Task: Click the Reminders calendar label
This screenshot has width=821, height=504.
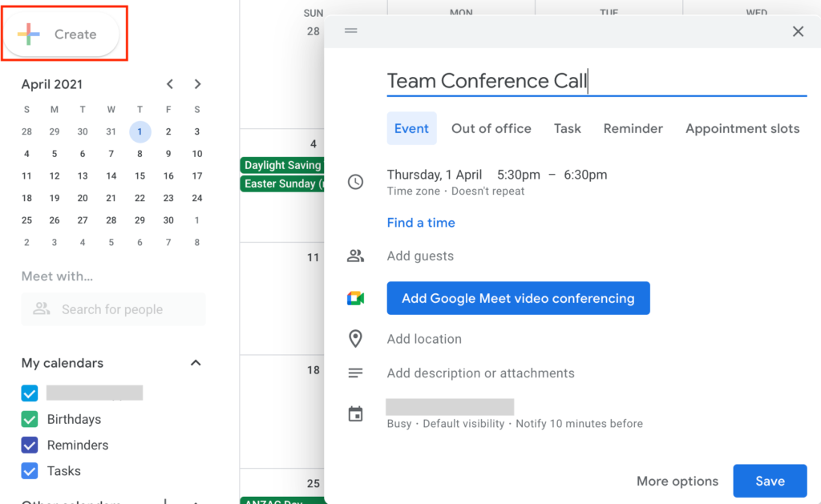Action: point(78,445)
